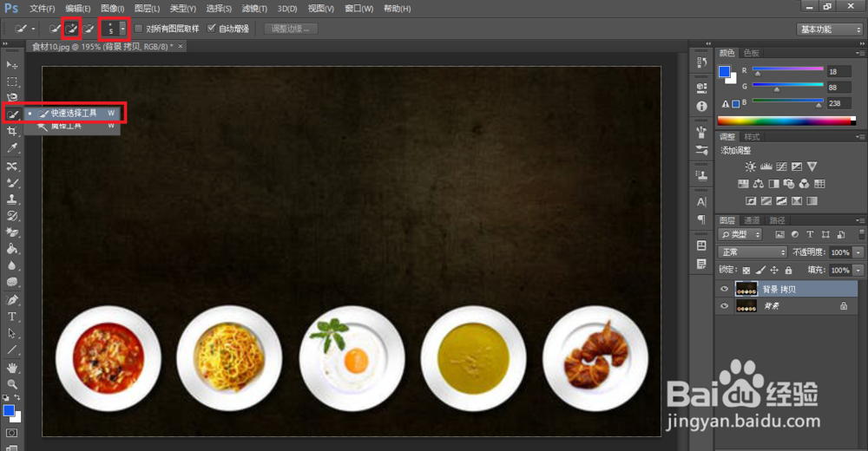The image size is (868, 451).
Task: Click the G value input field
Action: (839, 88)
